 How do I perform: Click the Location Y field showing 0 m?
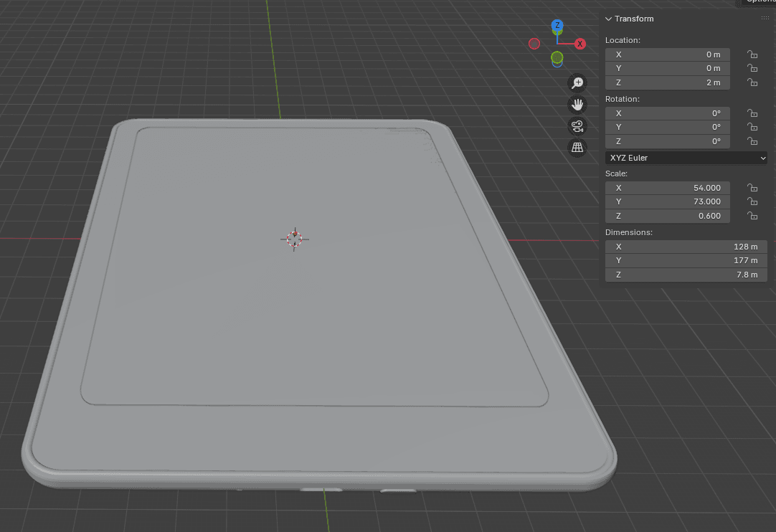click(x=668, y=68)
